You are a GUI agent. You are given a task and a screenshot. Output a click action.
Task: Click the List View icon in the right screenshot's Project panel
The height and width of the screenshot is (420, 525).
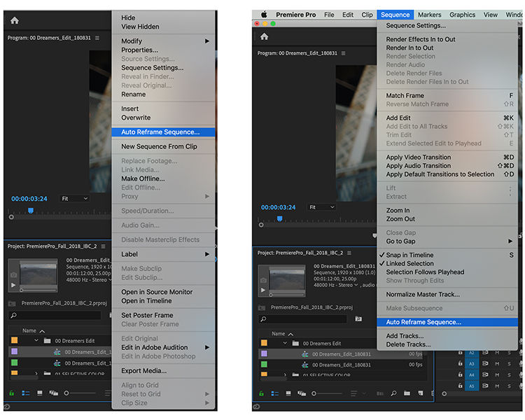pyautogui.click(x=275, y=393)
